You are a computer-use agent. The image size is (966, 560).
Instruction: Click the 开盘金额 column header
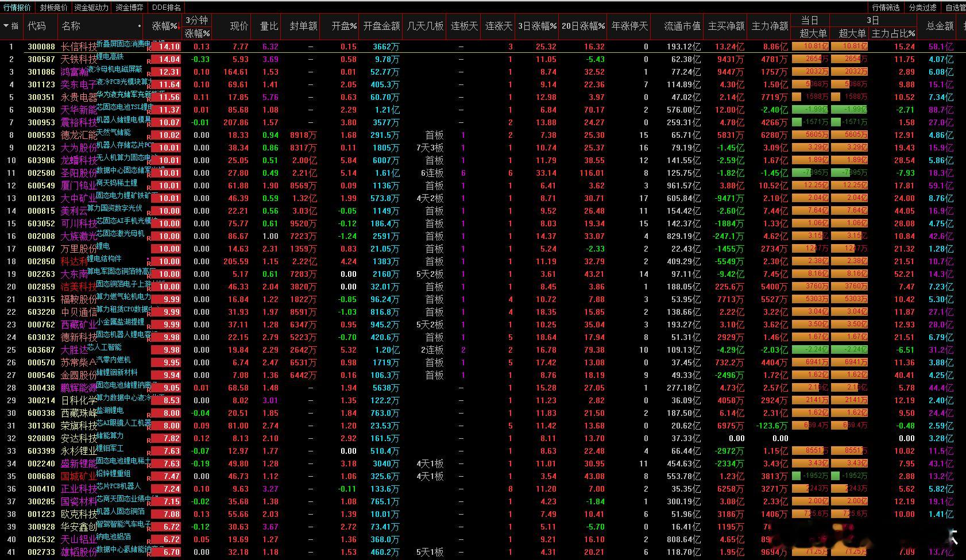coord(382,26)
